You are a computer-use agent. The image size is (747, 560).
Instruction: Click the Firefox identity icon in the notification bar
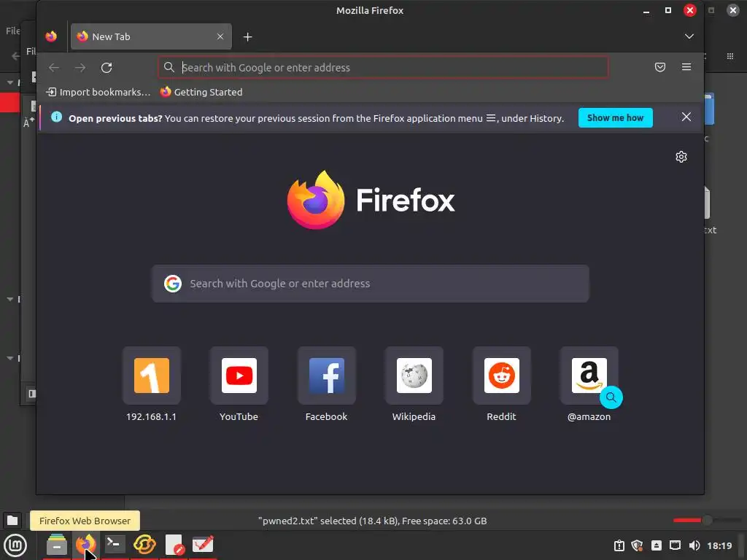56,117
